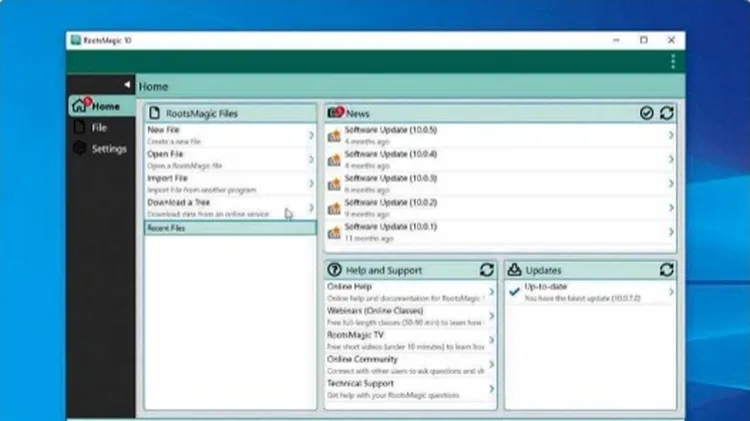Click Open File entry

[230, 159]
